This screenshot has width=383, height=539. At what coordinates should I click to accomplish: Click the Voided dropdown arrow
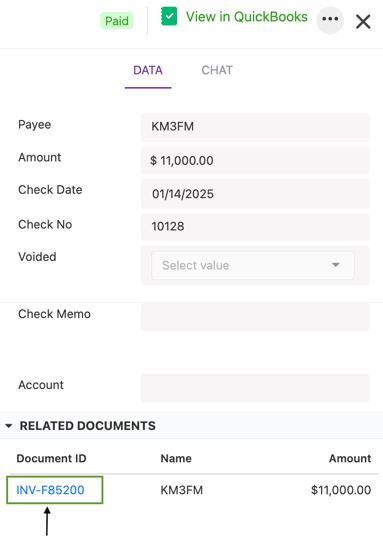point(336,265)
